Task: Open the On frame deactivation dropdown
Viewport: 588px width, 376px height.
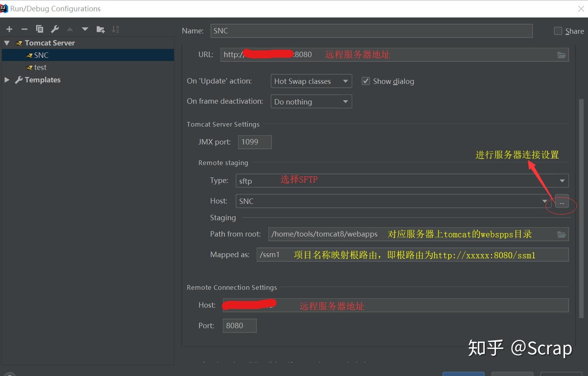Action: click(344, 101)
